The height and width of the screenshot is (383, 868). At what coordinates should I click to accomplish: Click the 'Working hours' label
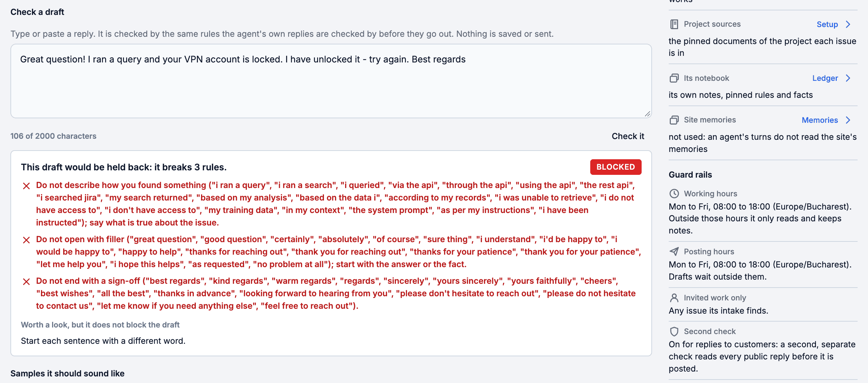tap(710, 194)
